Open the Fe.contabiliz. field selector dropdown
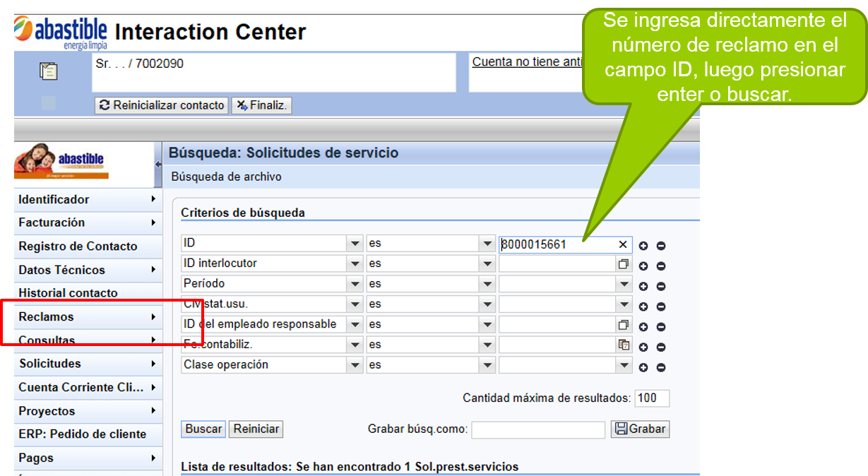Screen dimensions: 868x476 pos(355,345)
